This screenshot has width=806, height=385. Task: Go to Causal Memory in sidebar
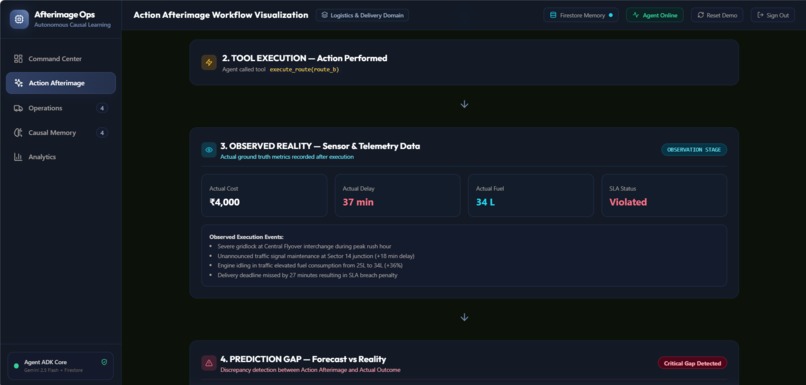(x=61, y=133)
